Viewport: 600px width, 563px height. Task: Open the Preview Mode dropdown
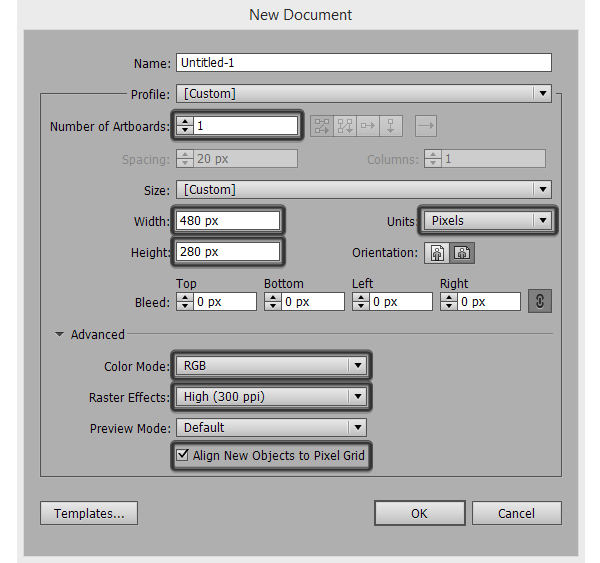[272, 428]
